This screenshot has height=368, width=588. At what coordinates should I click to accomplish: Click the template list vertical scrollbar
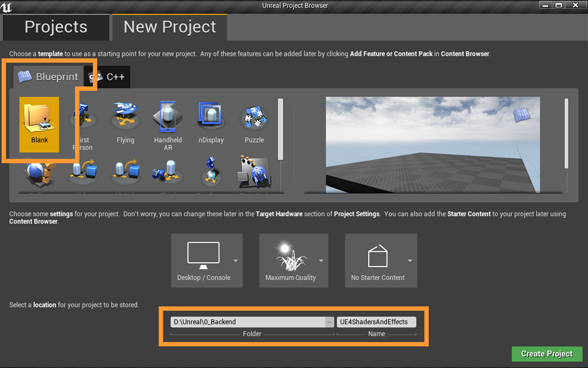coord(280,129)
